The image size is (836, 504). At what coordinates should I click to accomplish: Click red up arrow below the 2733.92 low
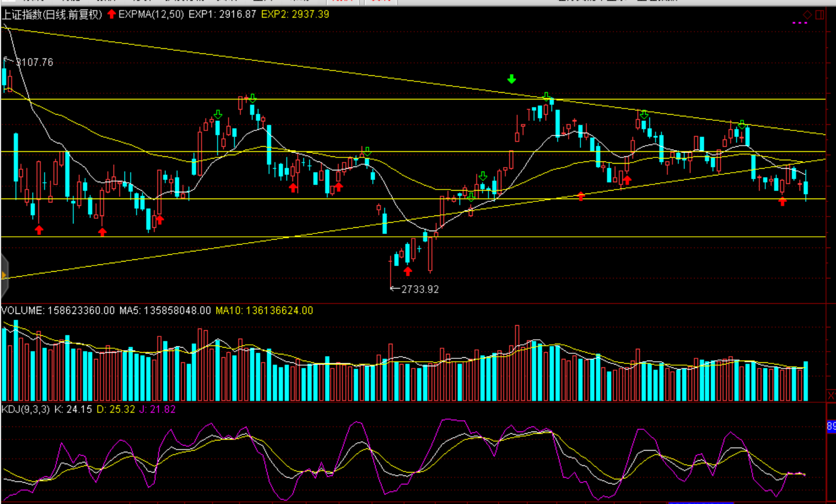pyautogui.click(x=408, y=272)
